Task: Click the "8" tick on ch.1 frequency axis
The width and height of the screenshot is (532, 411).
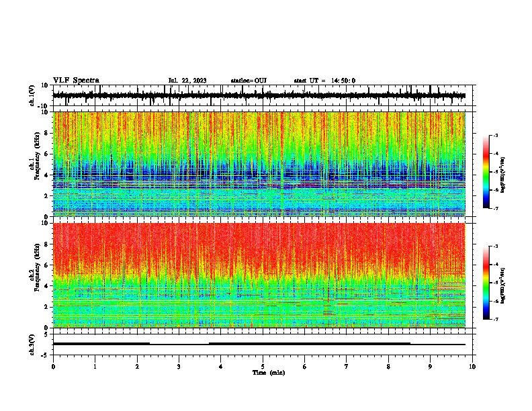Action: point(46,133)
